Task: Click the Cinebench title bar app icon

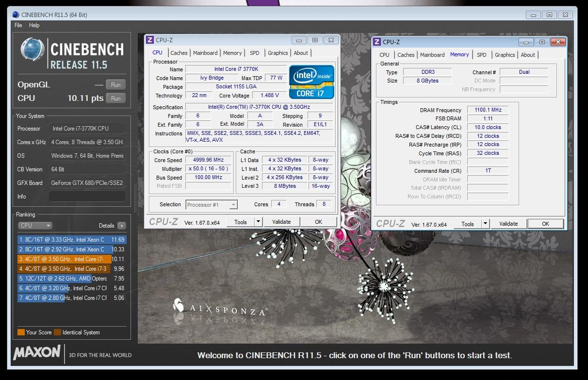Action: (16, 15)
